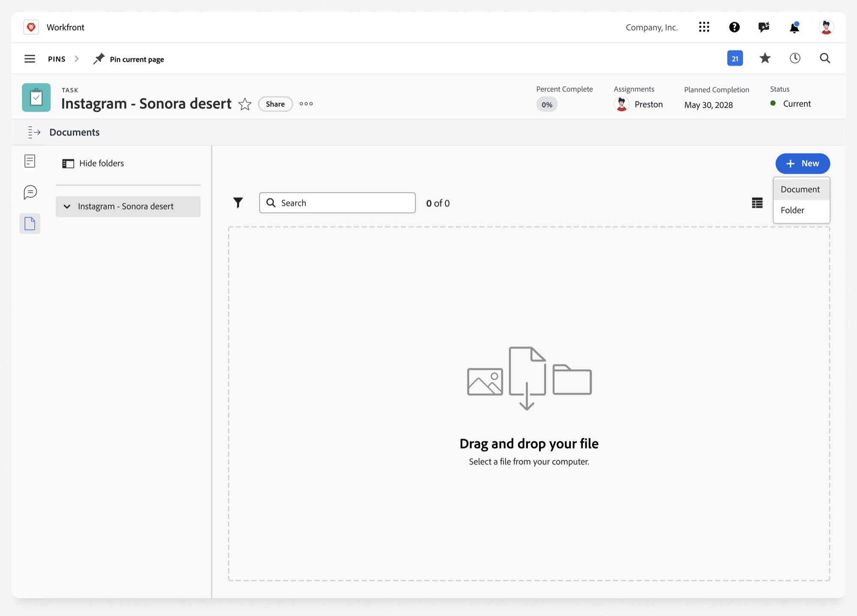Favorite the Instagram - Sonora desert task
The height and width of the screenshot is (616, 857).
point(245,104)
